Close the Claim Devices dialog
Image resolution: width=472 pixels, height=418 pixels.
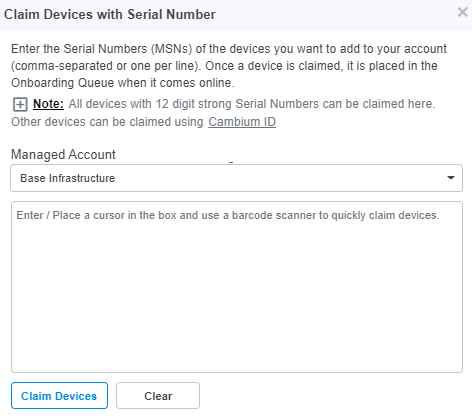[x=463, y=12]
